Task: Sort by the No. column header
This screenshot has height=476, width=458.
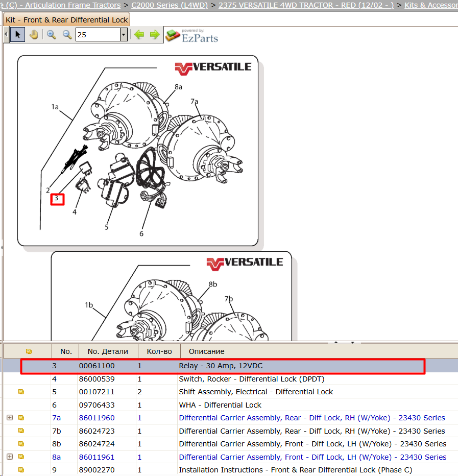Action: click(x=65, y=351)
